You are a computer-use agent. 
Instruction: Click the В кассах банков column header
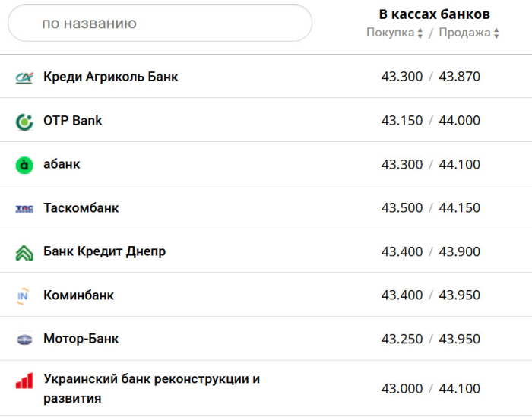(434, 14)
